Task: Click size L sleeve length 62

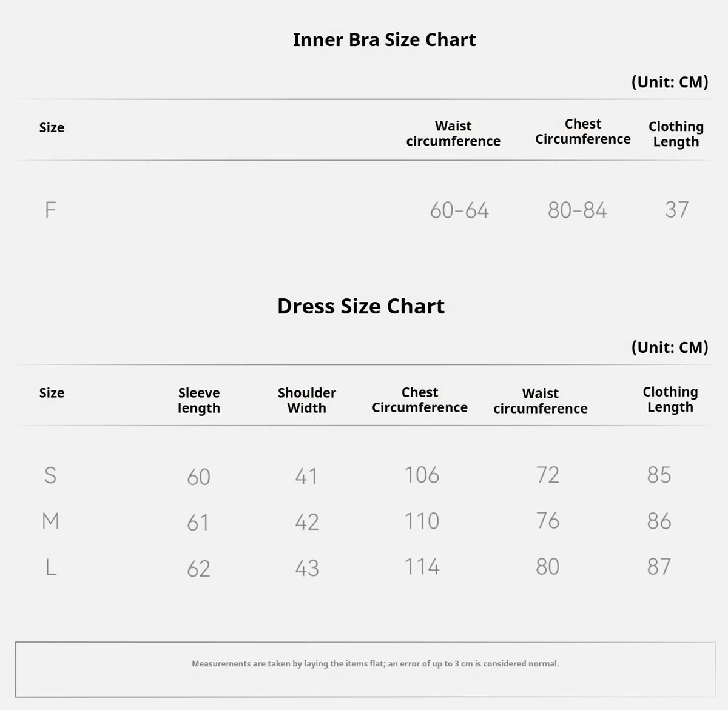Action: pos(198,569)
